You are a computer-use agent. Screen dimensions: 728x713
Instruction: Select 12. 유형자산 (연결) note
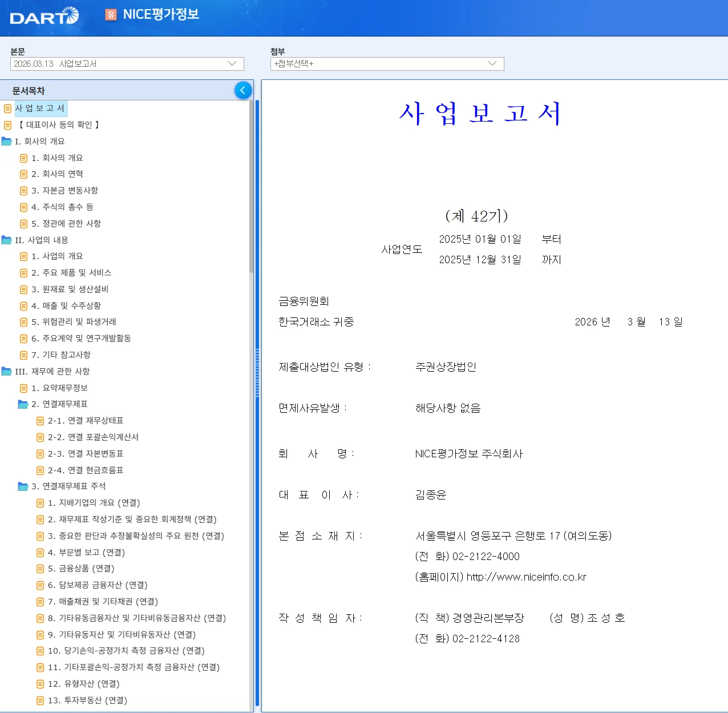pos(84,684)
